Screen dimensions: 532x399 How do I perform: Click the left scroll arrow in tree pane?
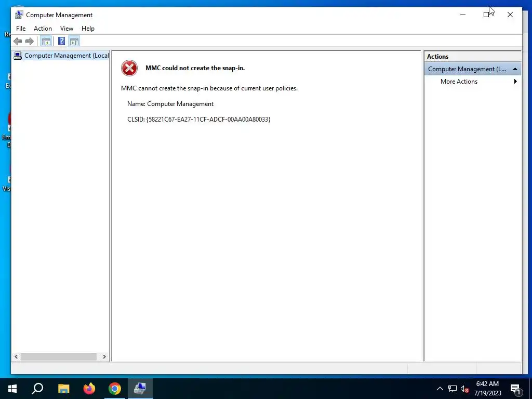16,356
